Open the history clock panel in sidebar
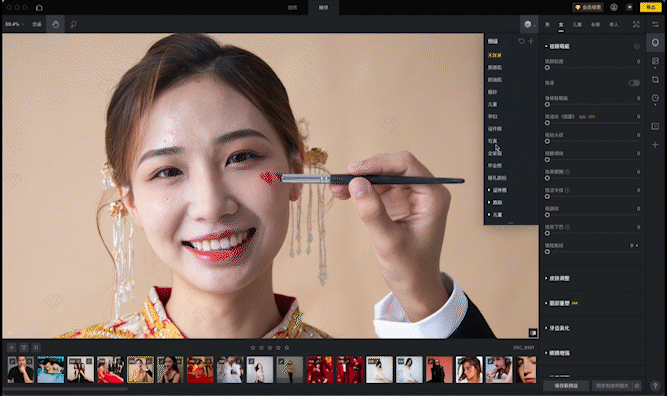668x396 pixels. click(x=655, y=98)
